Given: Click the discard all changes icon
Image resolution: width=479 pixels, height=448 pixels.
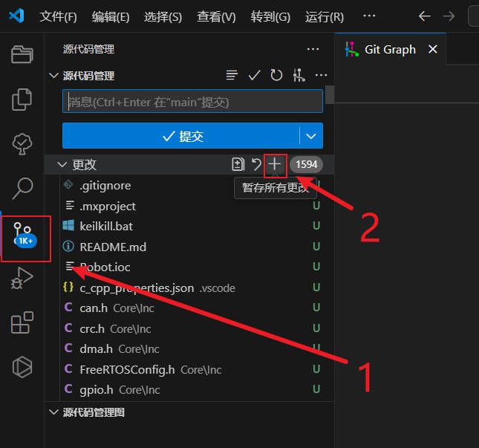Looking at the screenshot, I should coord(257,163).
